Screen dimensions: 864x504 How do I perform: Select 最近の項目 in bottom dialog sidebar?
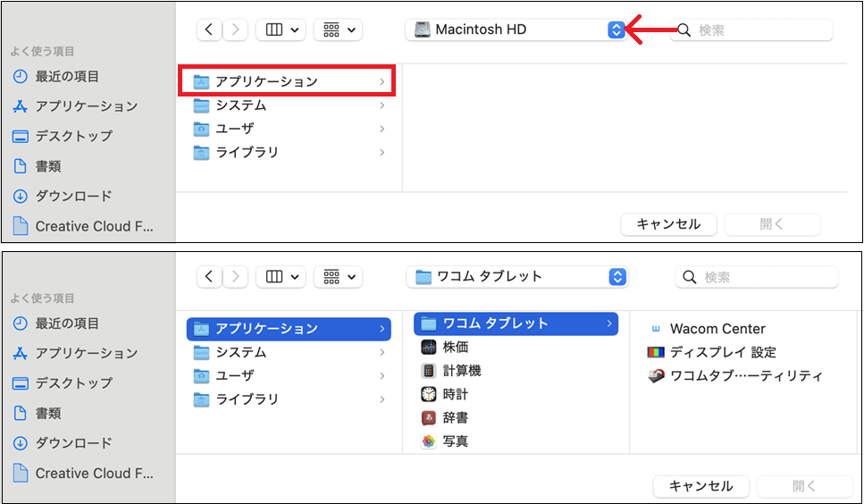pyautogui.click(x=56, y=323)
